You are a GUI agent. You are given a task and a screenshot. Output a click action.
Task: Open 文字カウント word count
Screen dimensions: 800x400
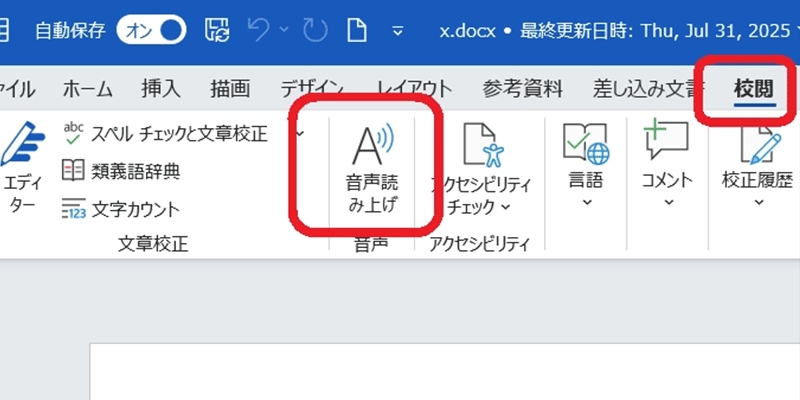coord(121,209)
